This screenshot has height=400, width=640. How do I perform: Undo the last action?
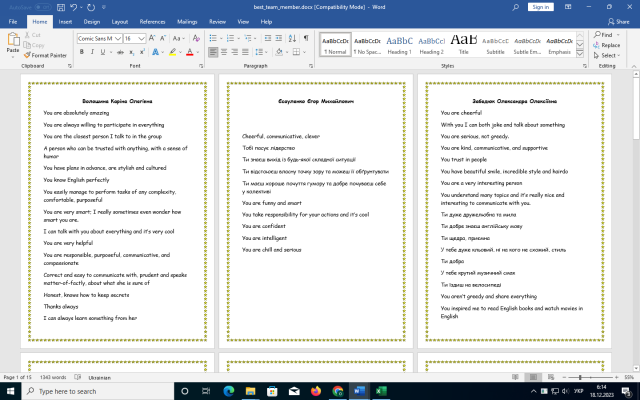tap(73, 7)
